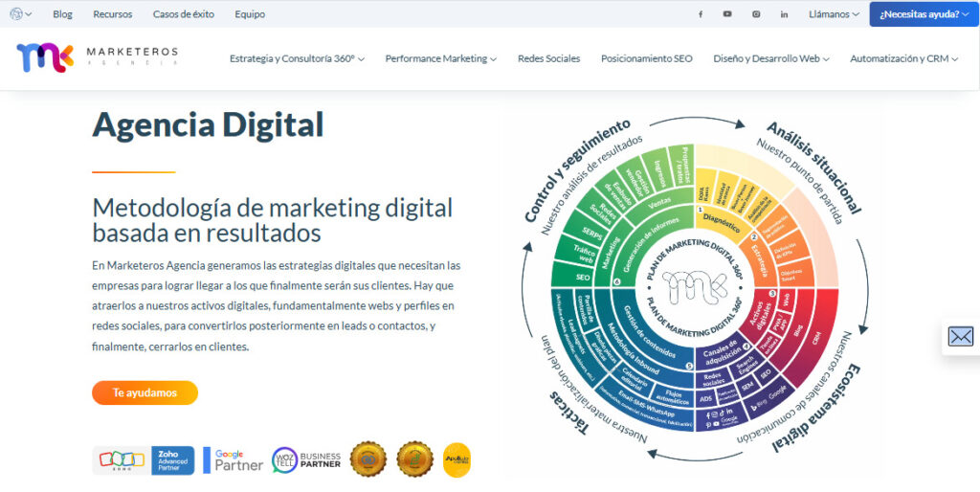980x492 pixels.
Task: Click the Ecosistema digital label
Action: (x=815, y=410)
